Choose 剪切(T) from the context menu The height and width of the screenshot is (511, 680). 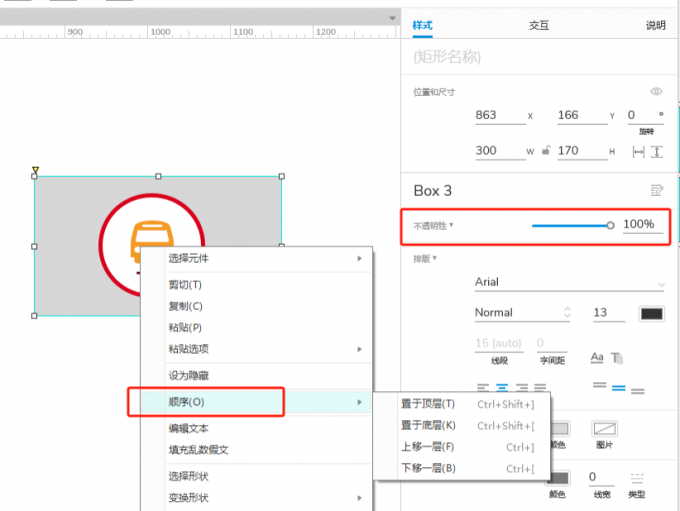click(x=185, y=285)
